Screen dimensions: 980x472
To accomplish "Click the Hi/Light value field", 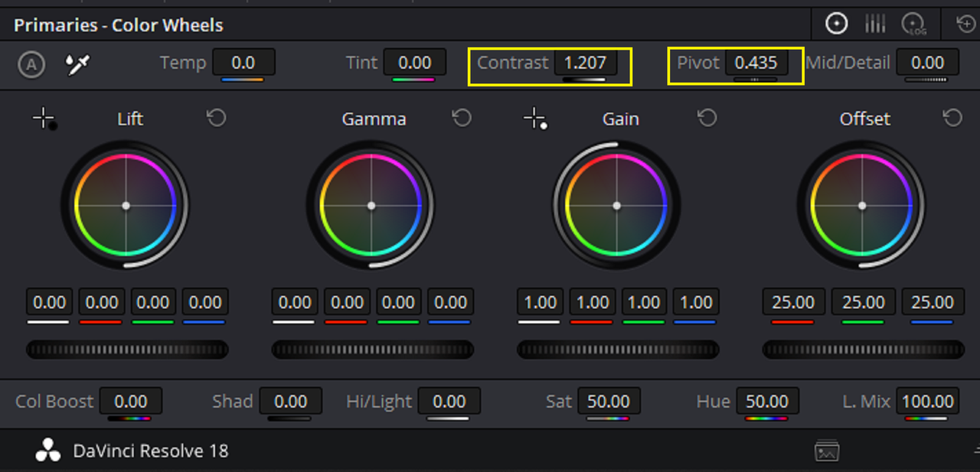I will pos(449,401).
